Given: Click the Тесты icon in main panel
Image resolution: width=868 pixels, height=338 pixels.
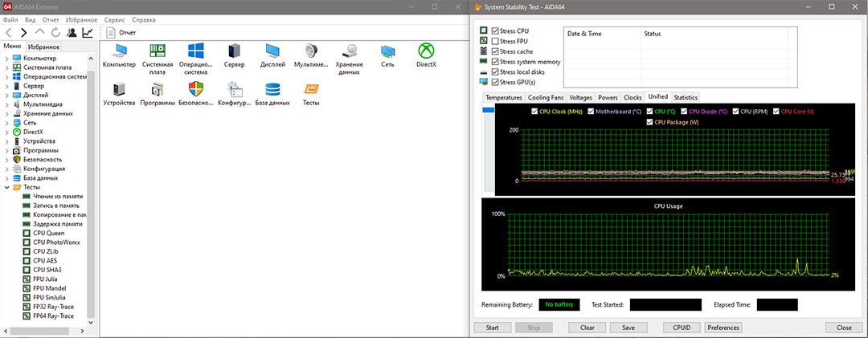Looking at the screenshot, I should tap(311, 90).
